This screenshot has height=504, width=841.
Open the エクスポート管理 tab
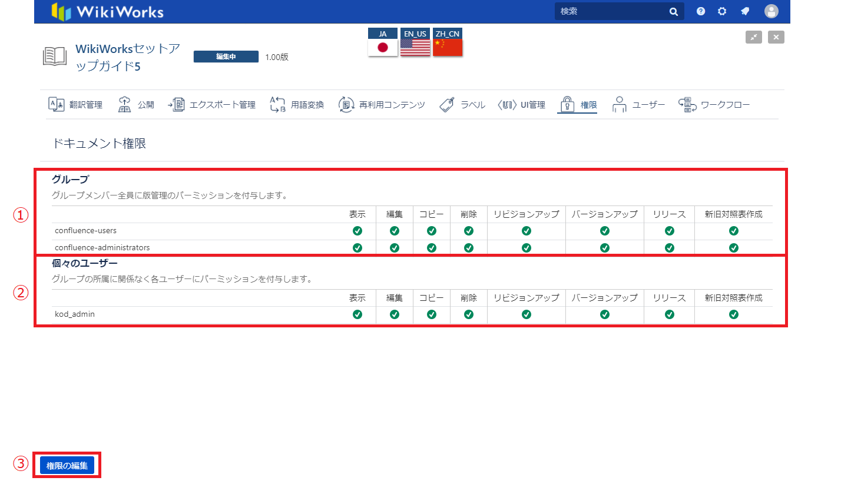click(x=212, y=105)
